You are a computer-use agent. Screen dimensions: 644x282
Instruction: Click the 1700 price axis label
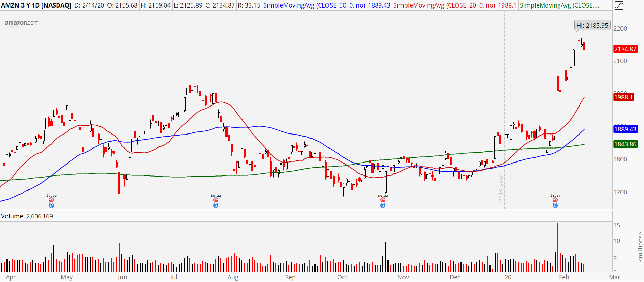620,192
